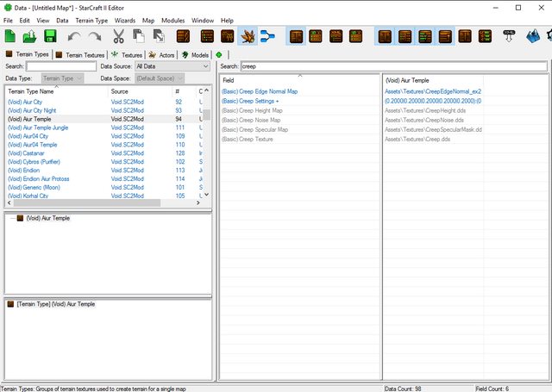
Task: Open the Data Source All Data dropdown
Action: [172, 66]
